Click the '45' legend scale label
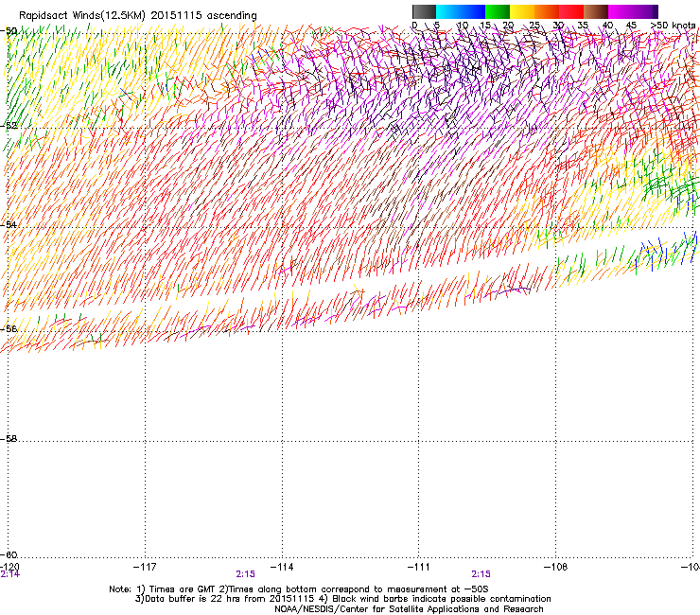Viewport: 700px width, 615px height. tap(631, 26)
